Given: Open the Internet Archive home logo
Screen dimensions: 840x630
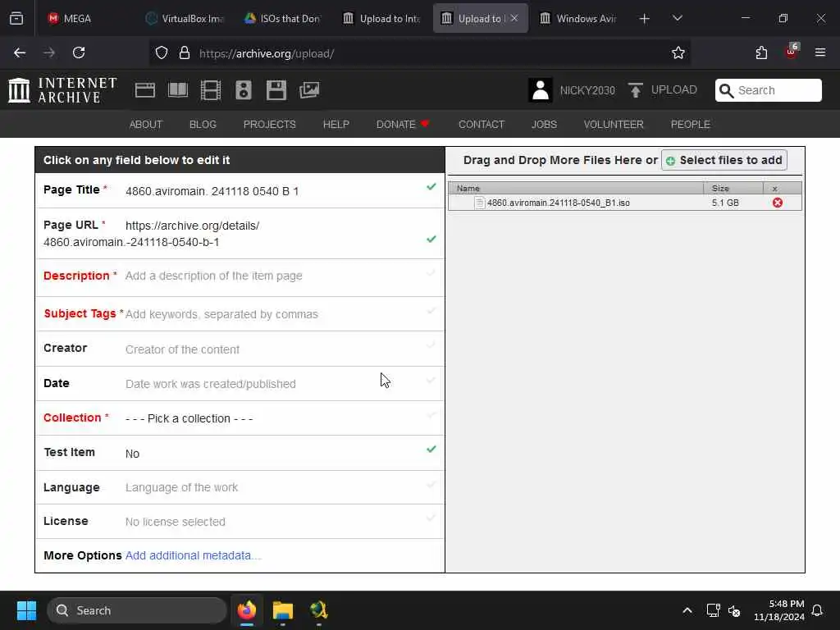Looking at the screenshot, I should [62, 90].
